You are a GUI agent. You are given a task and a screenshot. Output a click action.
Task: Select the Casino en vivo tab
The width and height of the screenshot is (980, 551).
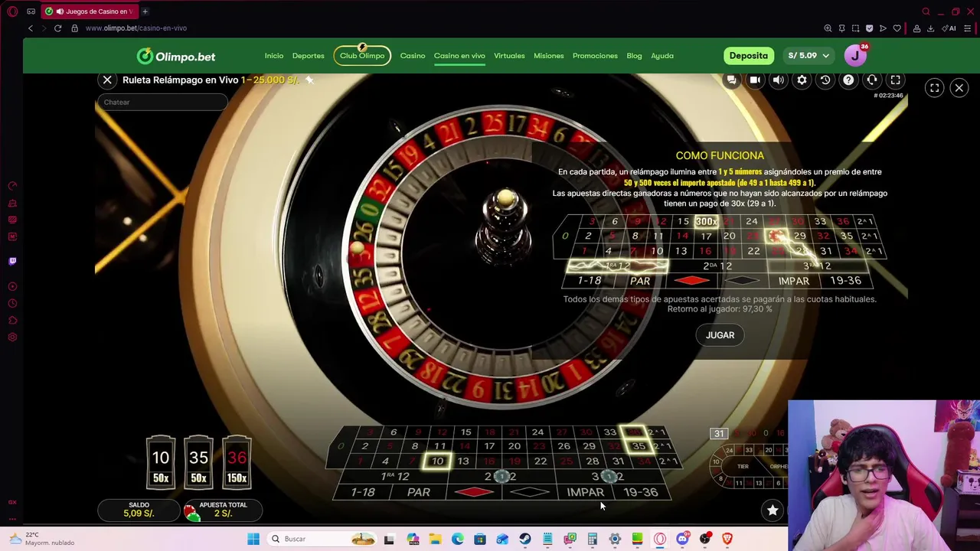tap(459, 56)
